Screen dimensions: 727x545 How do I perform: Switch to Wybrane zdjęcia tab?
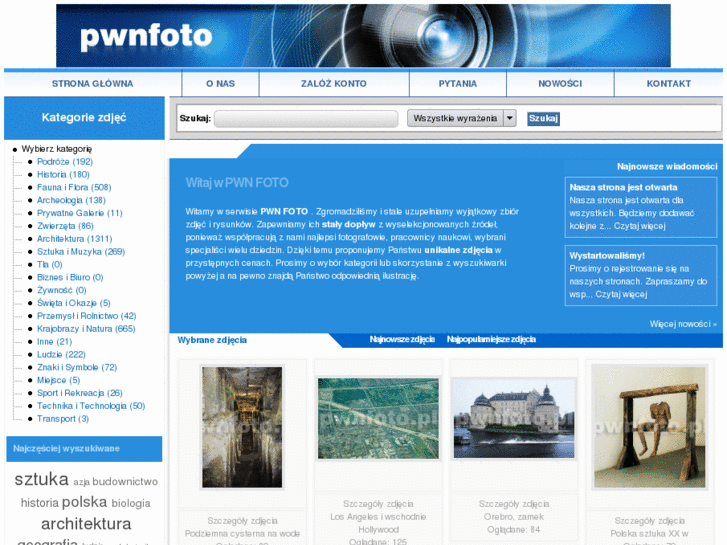pyautogui.click(x=212, y=340)
